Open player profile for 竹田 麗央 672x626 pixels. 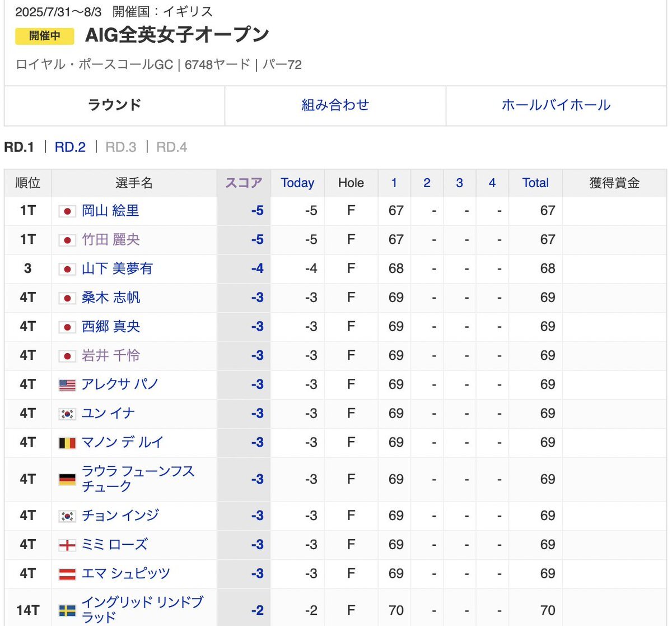pyautogui.click(x=110, y=240)
